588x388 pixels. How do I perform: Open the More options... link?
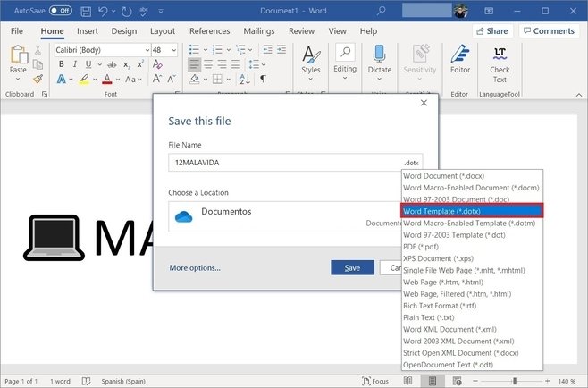195,268
